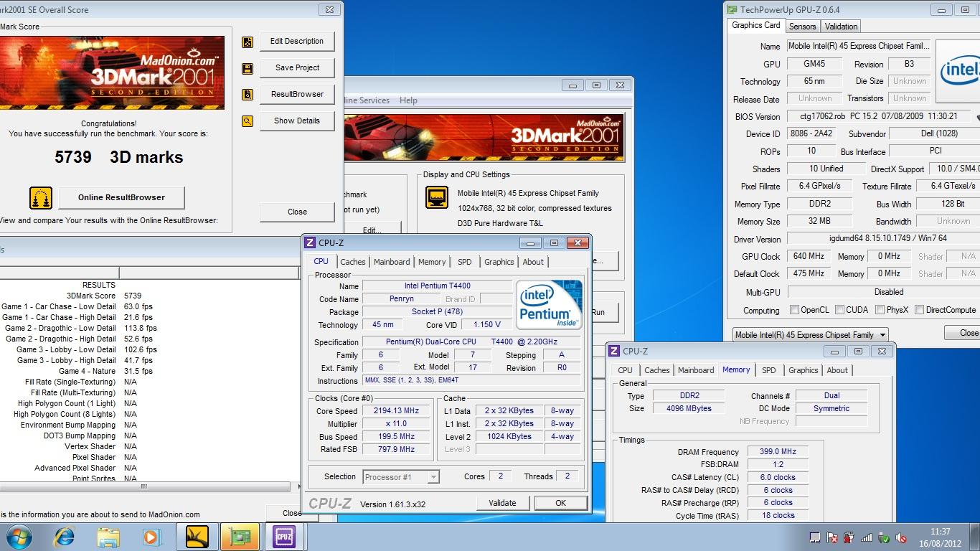Viewport: 980px width, 551px height.
Task: Open CPU tab in CPU-Z memory window
Action: click(x=626, y=370)
